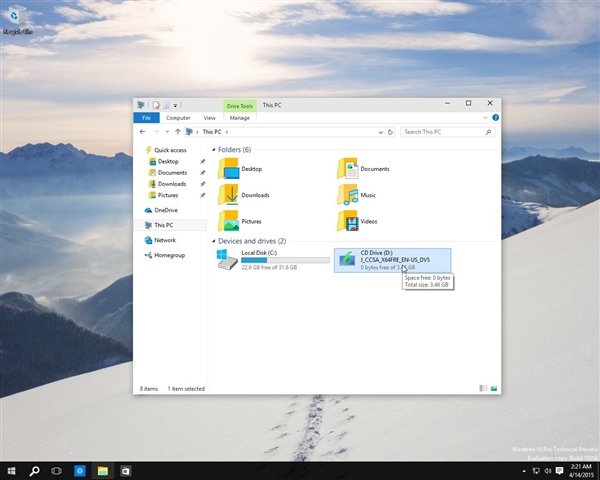Screen dimensions: 600x480
Task: Collapse the Devices and drives group
Action: (214, 241)
